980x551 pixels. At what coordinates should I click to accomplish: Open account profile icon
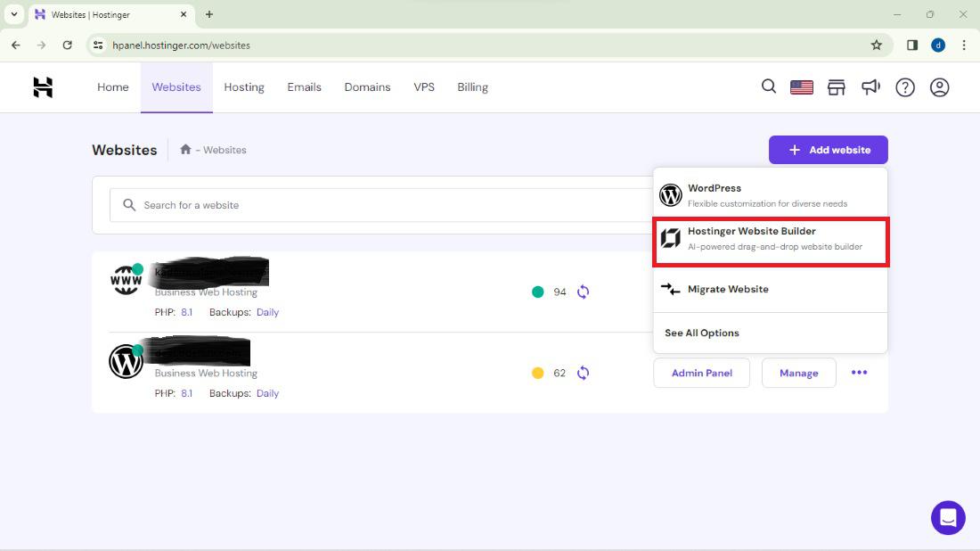tap(939, 87)
